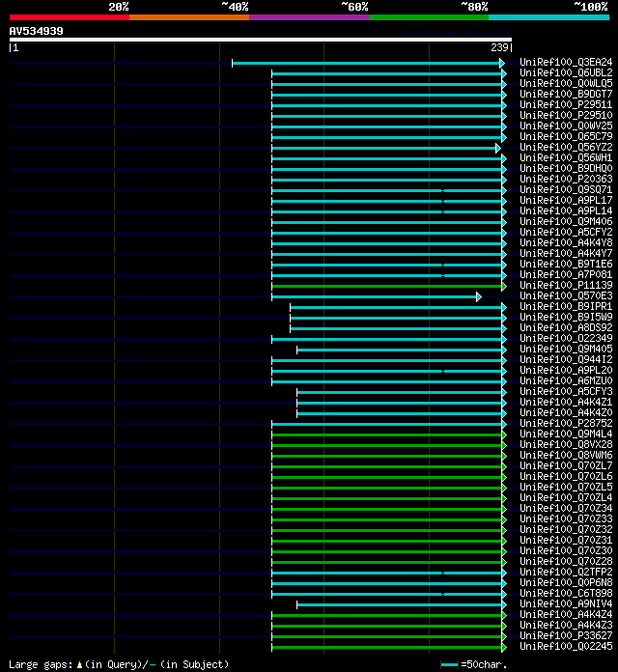The height and width of the screenshot is (672, 618).
Task: Select the UniRef100_Q9M405 label
Action: pos(566,349)
